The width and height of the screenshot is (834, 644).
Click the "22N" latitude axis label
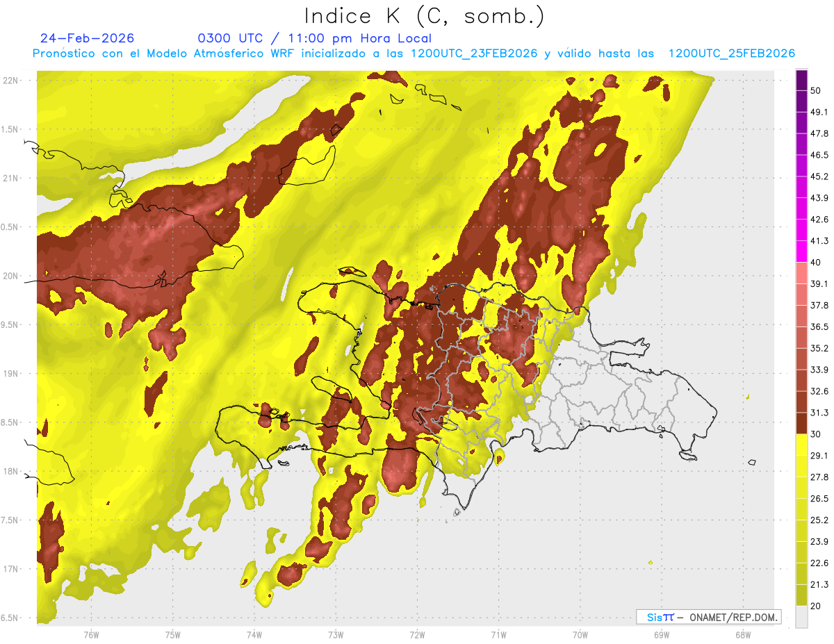tap(10, 80)
